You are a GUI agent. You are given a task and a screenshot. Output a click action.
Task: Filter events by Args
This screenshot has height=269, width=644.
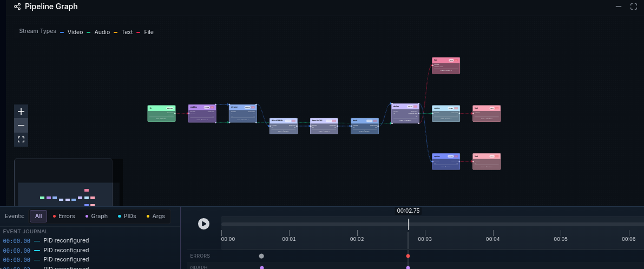pos(156,216)
